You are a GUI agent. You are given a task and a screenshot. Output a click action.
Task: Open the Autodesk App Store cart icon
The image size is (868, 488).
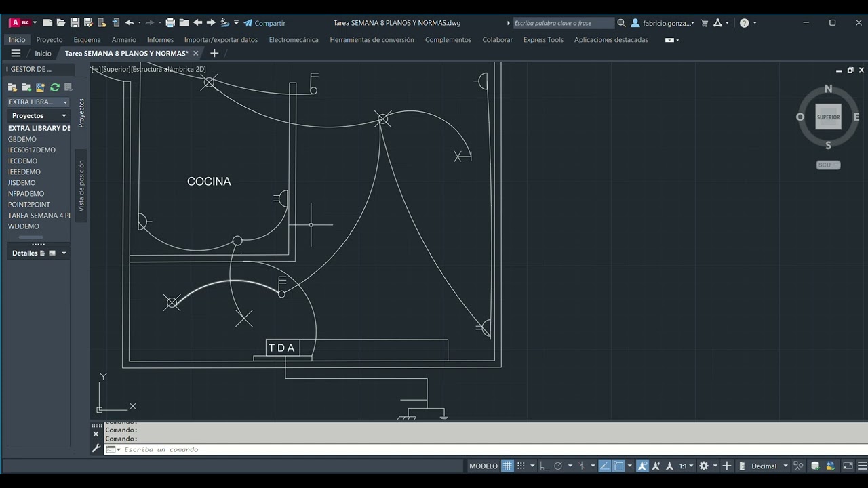tap(704, 23)
